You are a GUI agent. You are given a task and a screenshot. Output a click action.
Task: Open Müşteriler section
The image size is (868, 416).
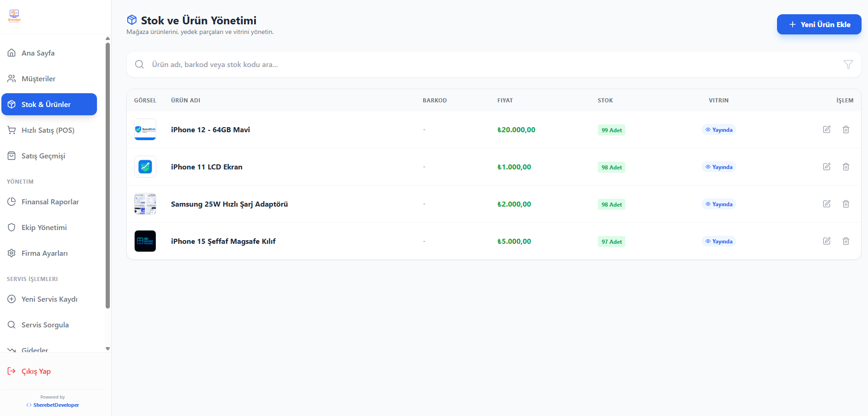[39, 79]
